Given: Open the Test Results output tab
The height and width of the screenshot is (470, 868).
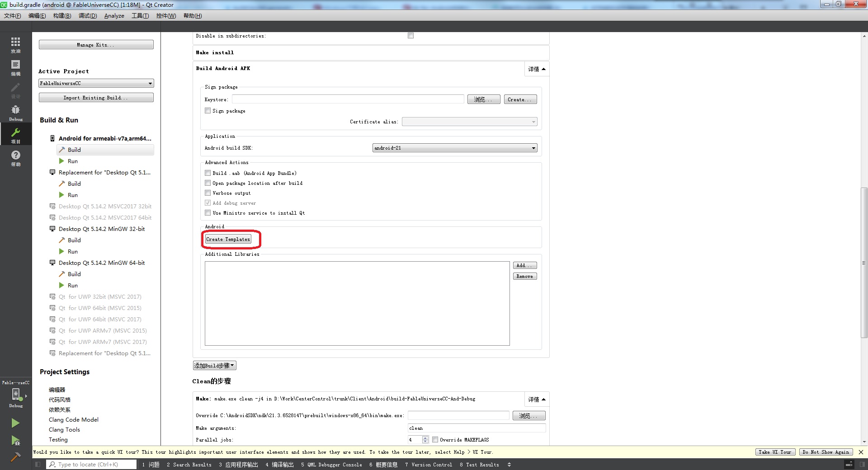Looking at the screenshot, I should (x=479, y=465).
